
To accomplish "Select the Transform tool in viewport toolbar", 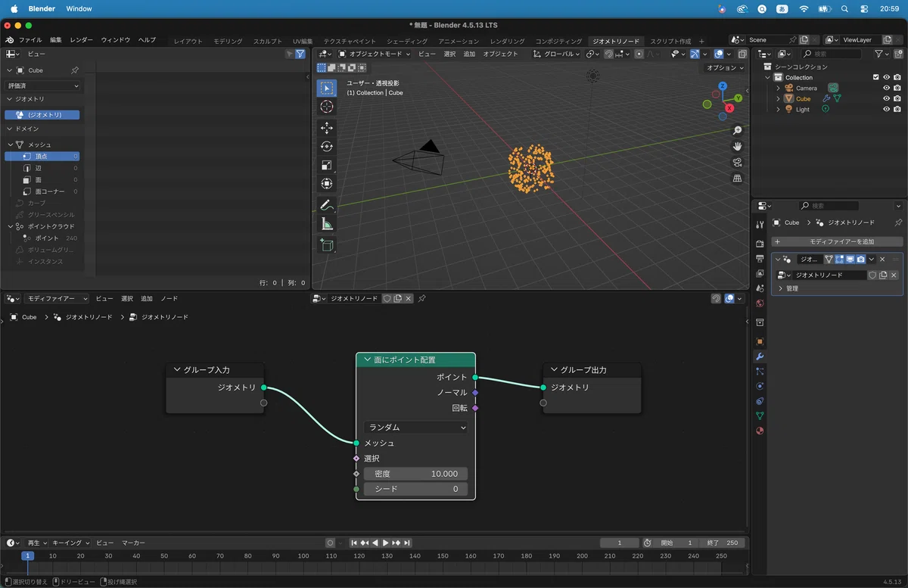I will (x=327, y=184).
